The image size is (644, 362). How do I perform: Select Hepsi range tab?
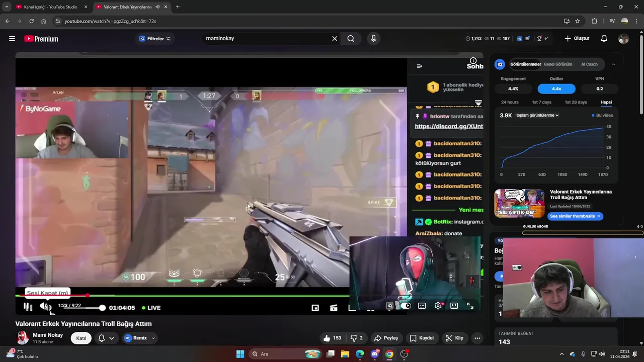(x=606, y=102)
